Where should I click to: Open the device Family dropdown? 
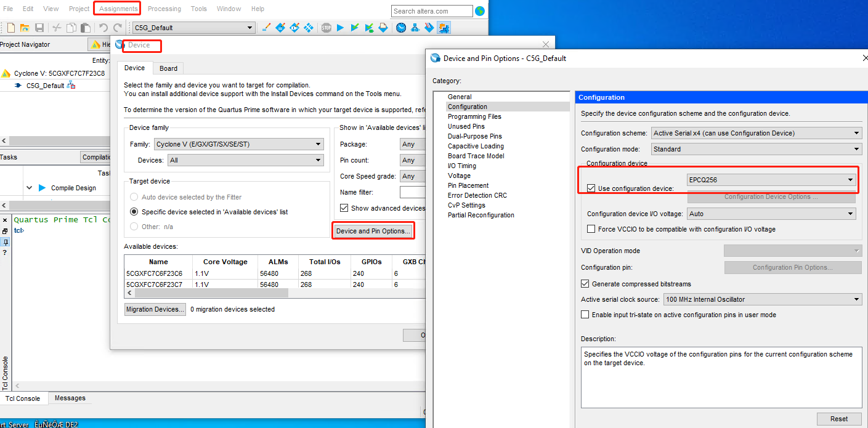(239, 144)
